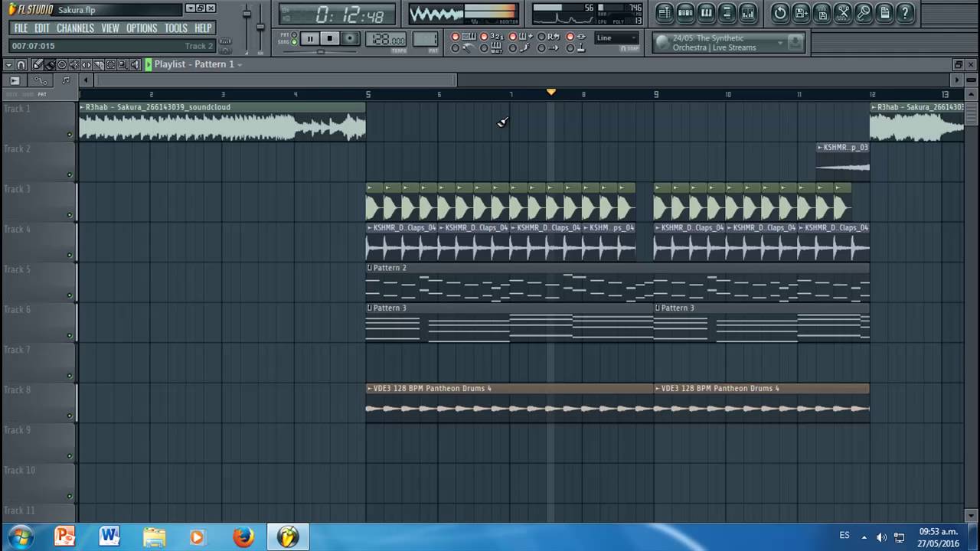Open the title bar dropdown arrow

click(190, 8)
